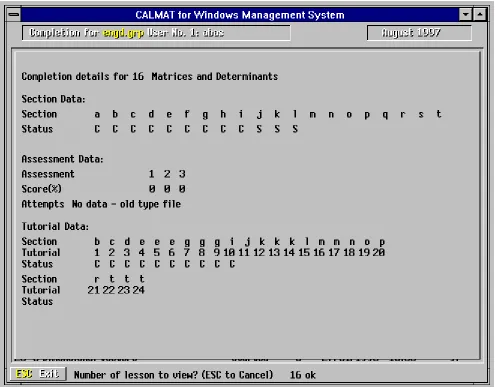Click the '16 ok' lesson number entry
The height and width of the screenshot is (387, 495).
click(x=302, y=375)
